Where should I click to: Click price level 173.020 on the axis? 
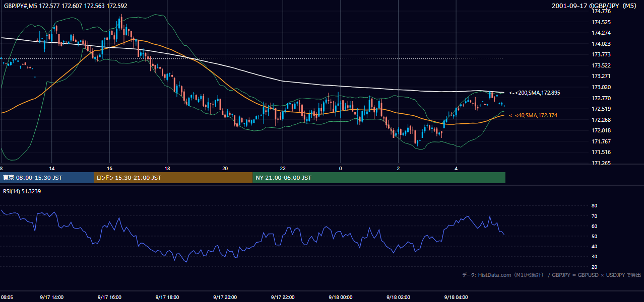tap(601, 87)
